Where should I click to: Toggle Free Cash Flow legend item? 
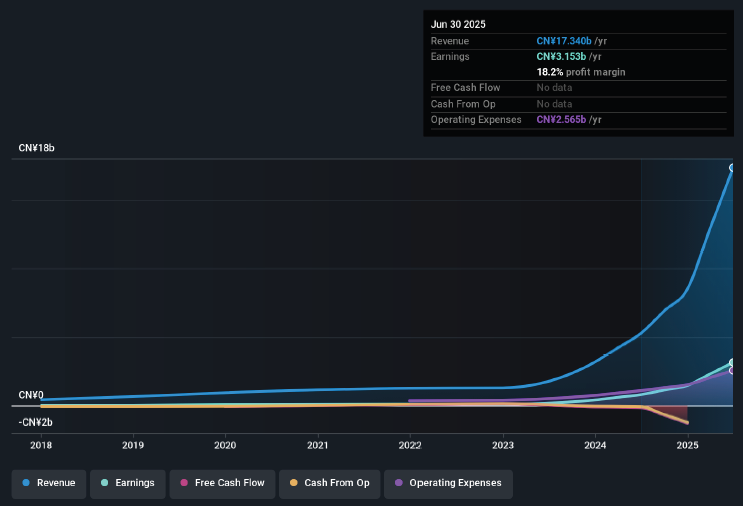221,483
